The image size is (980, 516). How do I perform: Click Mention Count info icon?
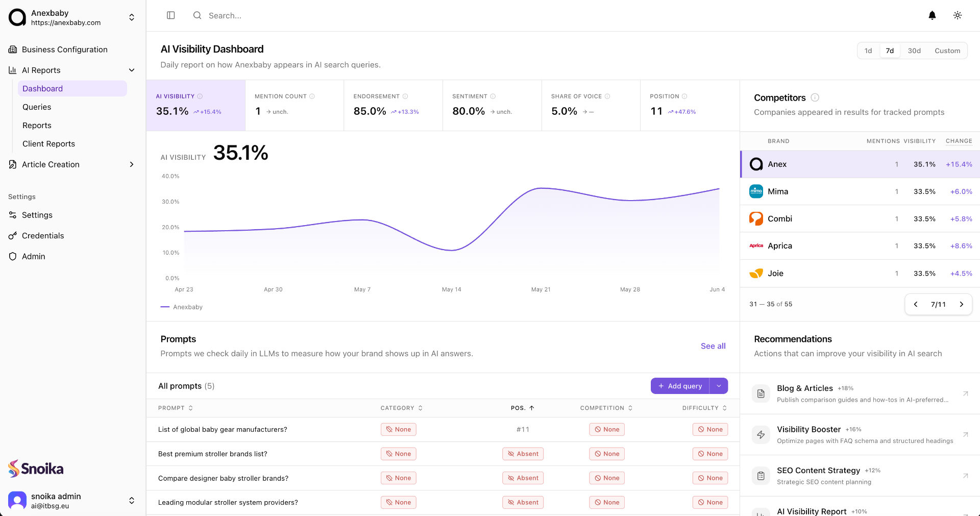pyautogui.click(x=312, y=96)
